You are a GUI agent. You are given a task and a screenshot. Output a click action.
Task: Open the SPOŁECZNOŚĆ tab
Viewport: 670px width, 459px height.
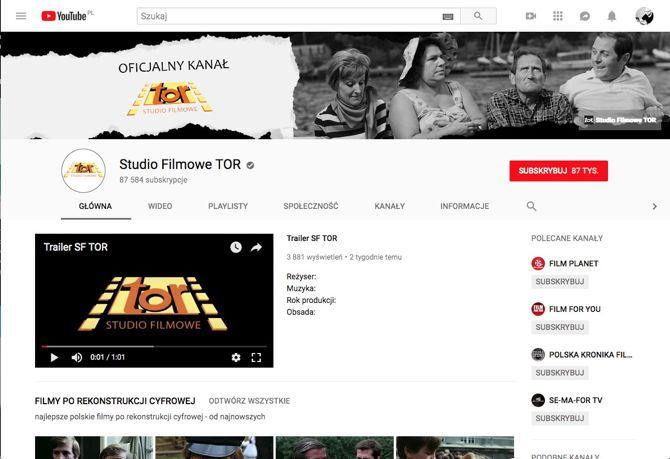[x=311, y=206]
